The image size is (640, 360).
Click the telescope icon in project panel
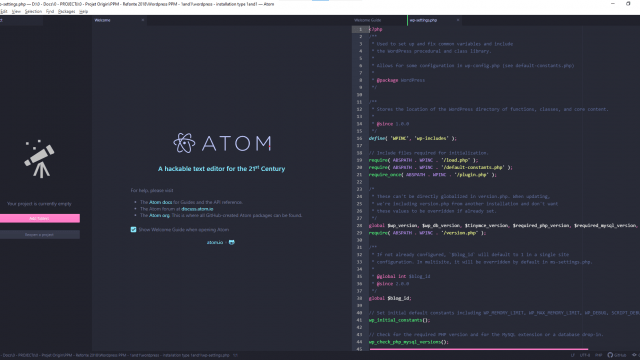(x=40, y=159)
